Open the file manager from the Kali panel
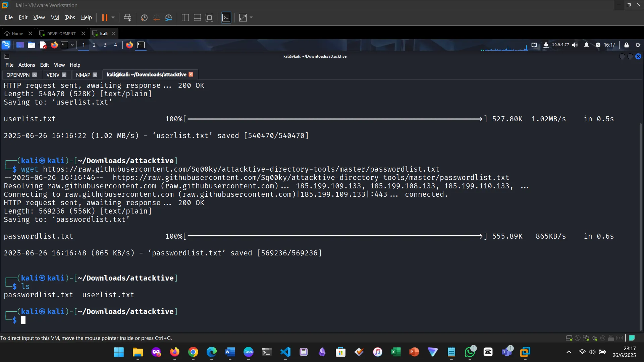The image size is (644, 362). pos(31,45)
